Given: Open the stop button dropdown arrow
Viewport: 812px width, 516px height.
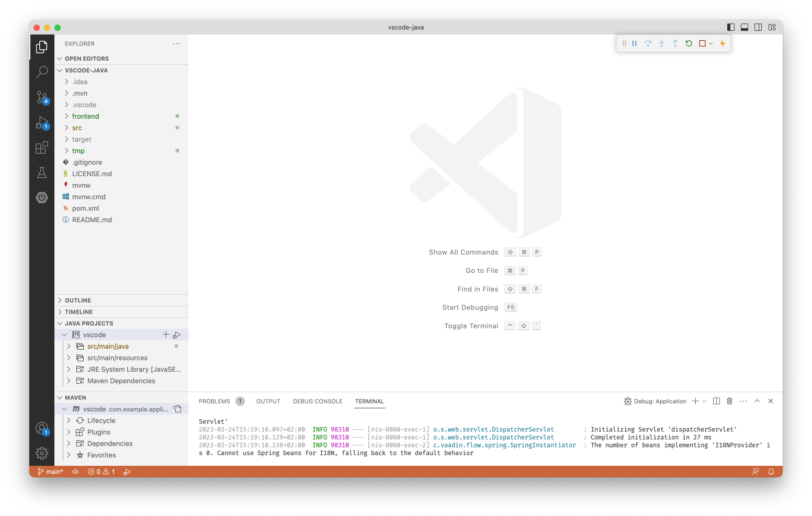Looking at the screenshot, I should pos(711,44).
